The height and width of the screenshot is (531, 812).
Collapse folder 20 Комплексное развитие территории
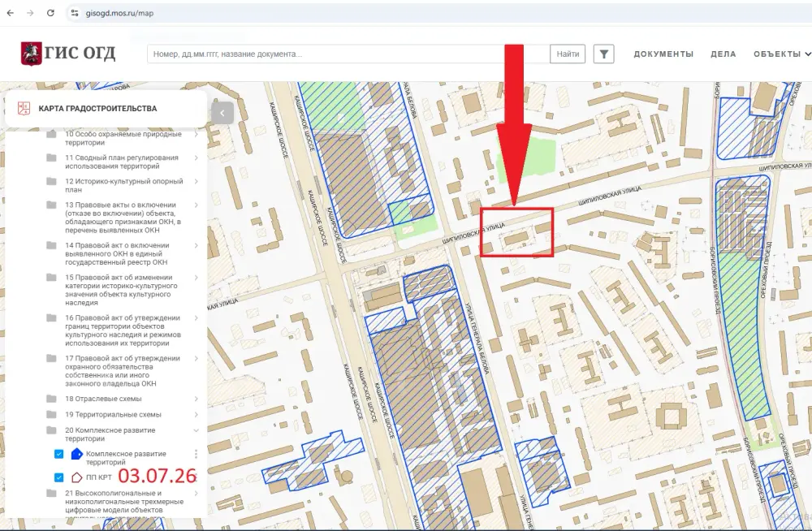click(197, 430)
